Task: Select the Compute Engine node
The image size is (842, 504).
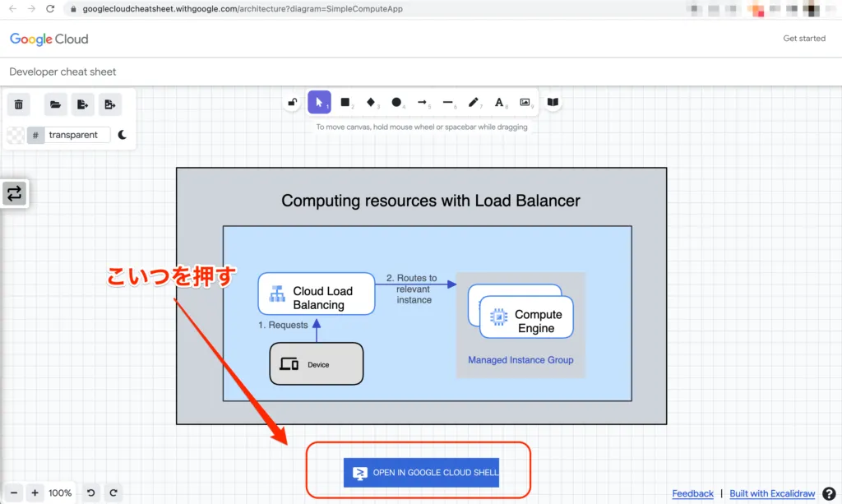Action: 526,317
